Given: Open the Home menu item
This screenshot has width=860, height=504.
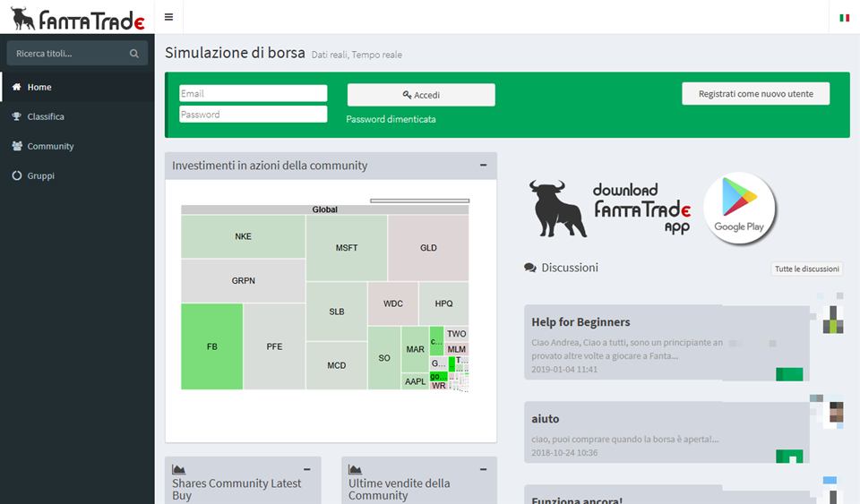Looking at the screenshot, I should 77,87.
